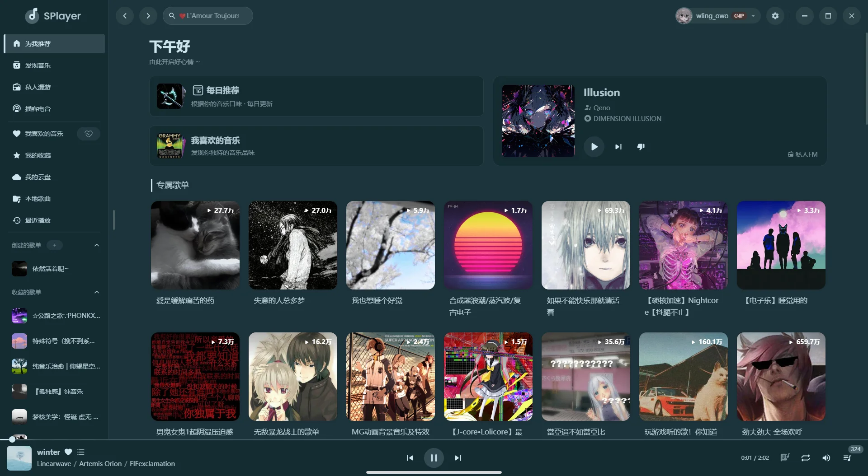Toggle the heart like on winter song
The width and height of the screenshot is (868, 476).
pyautogui.click(x=68, y=452)
